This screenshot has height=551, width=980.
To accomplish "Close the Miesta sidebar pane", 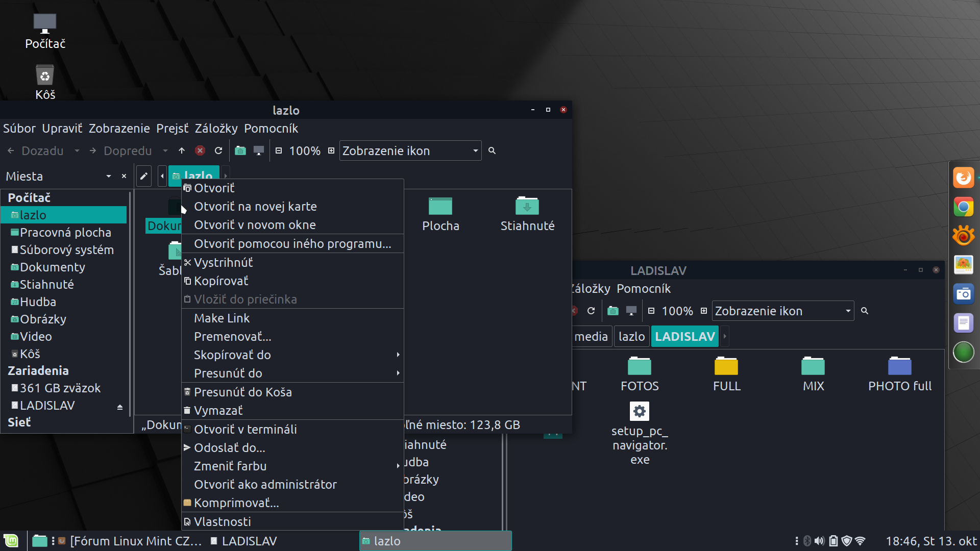I will click(124, 176).
